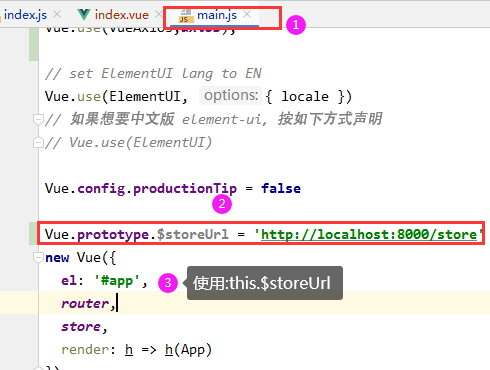
Task: Open the http://localhost:8000/store link
Action: click(x=369, y=234)
